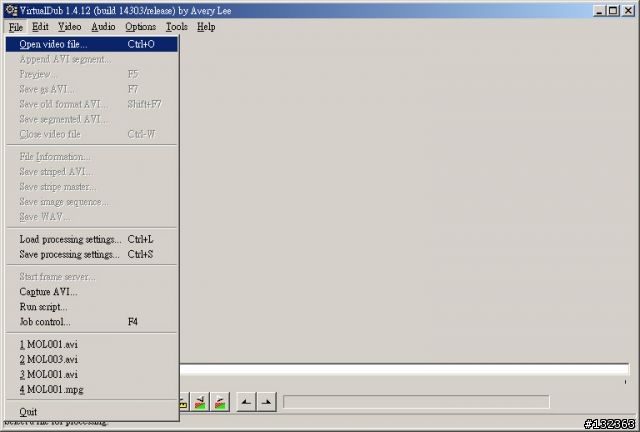Choose Open video file from File menu
Screen dimensions: 640x432
click(92, 44)
